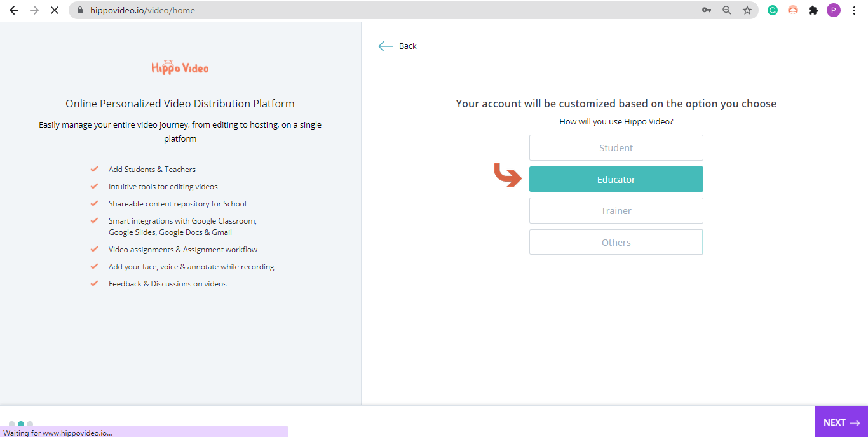Stop page loading with the X button
This screenshot has height=437, width=868.
[55, 10]
